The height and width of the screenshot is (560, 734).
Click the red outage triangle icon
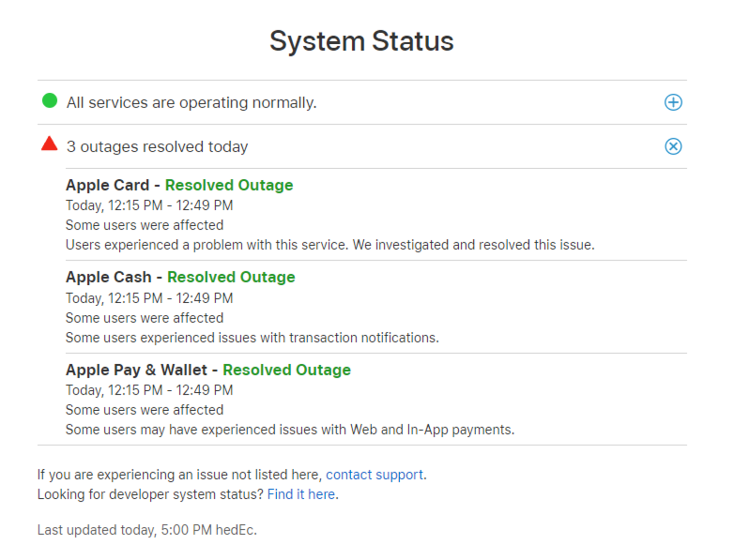point(49,144)
